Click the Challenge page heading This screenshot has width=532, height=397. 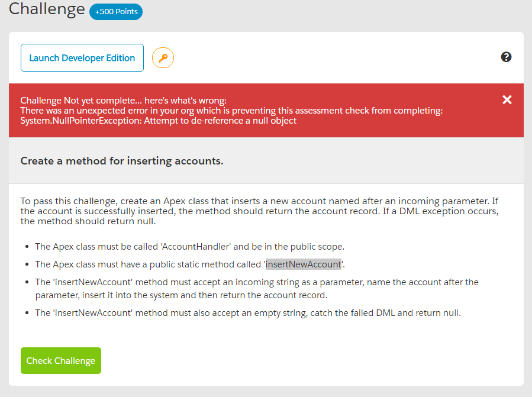pyautogui.click(x=47, y=9)
